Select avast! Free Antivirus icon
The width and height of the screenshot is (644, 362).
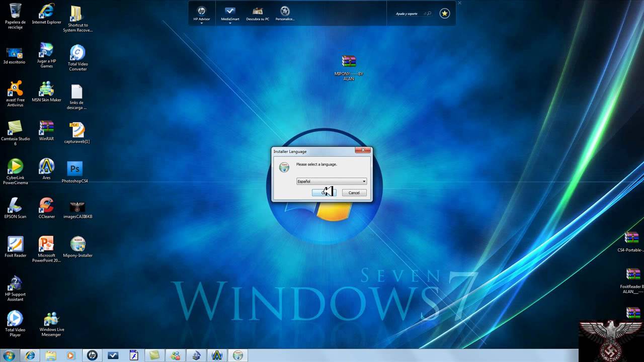click(x=15, y=94)
